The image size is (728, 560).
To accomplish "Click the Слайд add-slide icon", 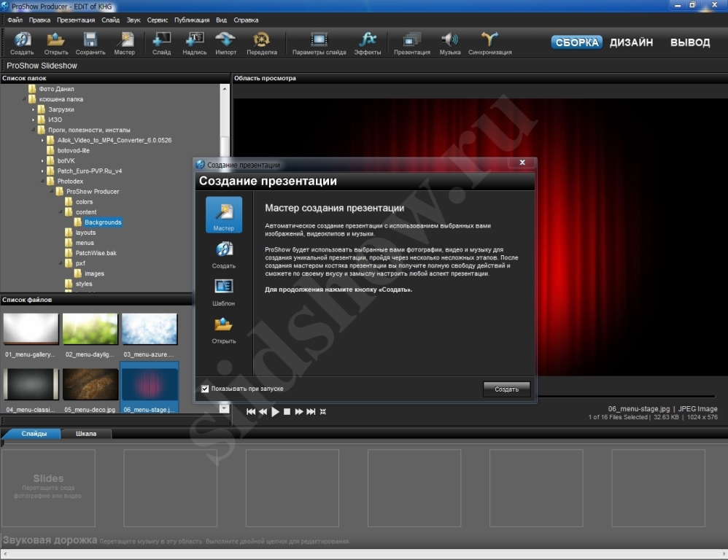I will tap(161, 44).
